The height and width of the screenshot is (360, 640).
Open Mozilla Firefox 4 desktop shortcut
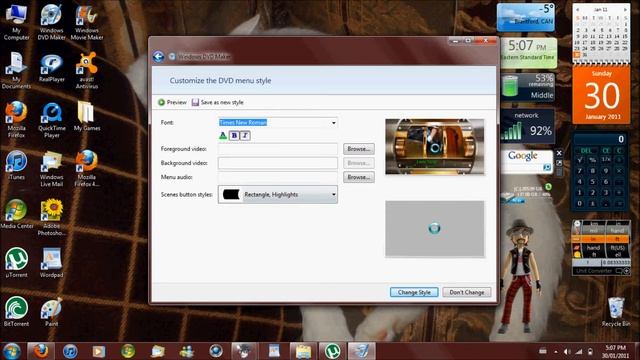point(87,169)
